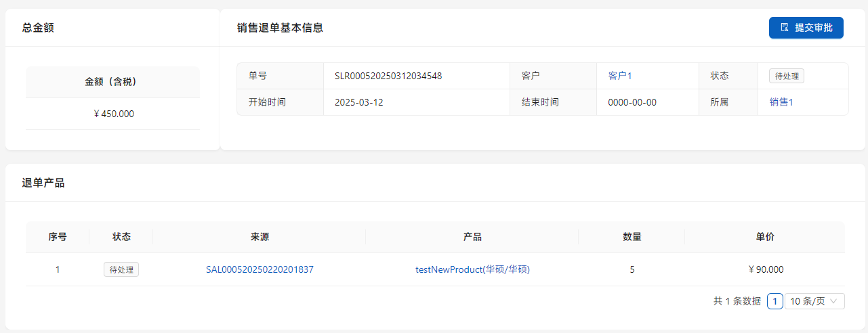
Task: Click the 序号 column header
Action: tap(58, 237)
